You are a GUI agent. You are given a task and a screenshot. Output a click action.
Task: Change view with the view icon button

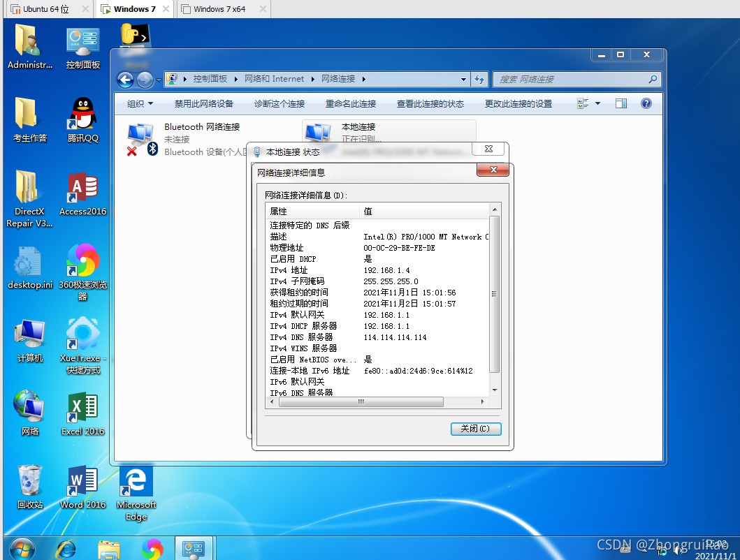(583, 103)
